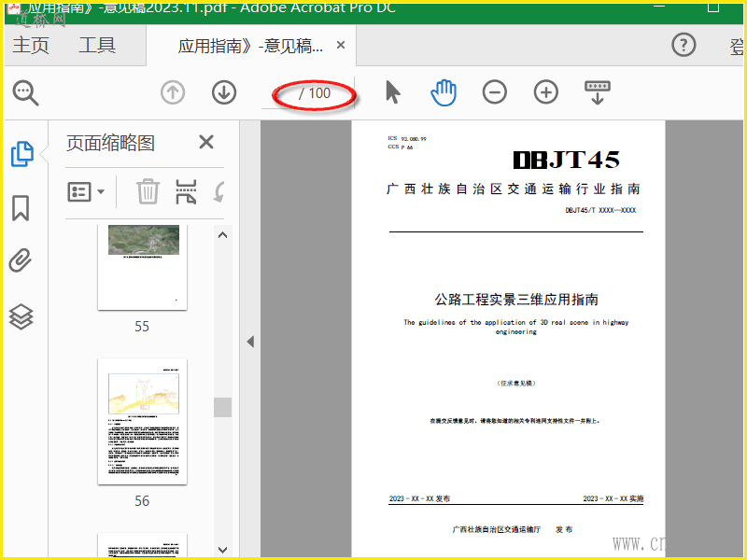Click thumbnail scrollbar up arrow
Viewport: 747px width, 560px height.
coord(222,235)
